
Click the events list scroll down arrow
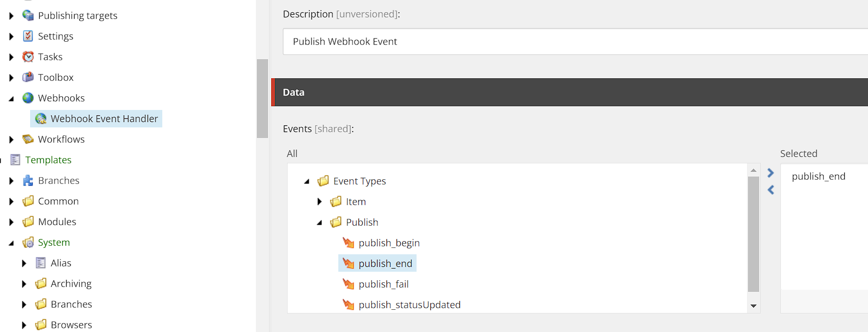pyautogui.click(x=753, y=306)
